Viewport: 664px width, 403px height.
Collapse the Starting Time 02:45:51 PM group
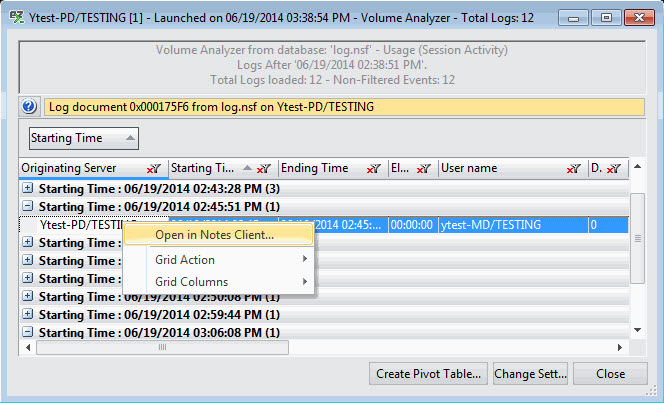[28, 206]
